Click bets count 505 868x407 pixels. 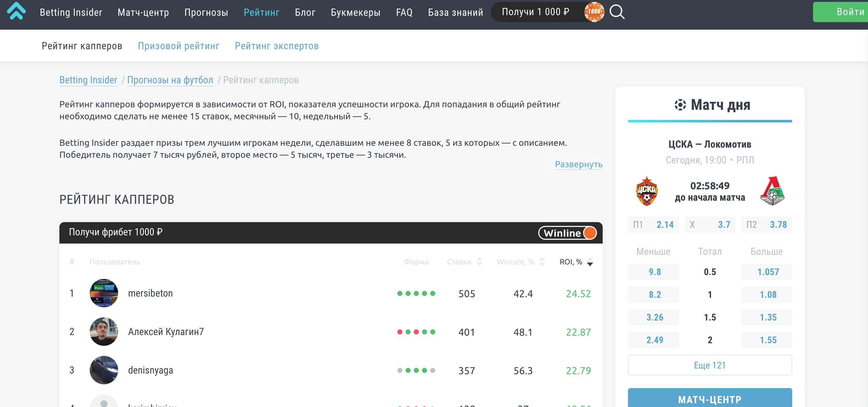coord(467,293)
